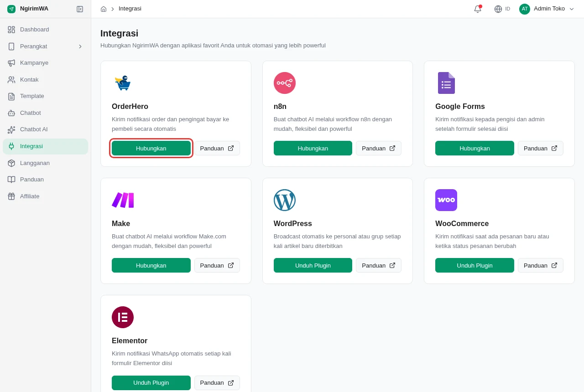Open the OrderHero Panduan guide
Image resolution: width=584 pixels, height=392 pixels.
[217, 148]
